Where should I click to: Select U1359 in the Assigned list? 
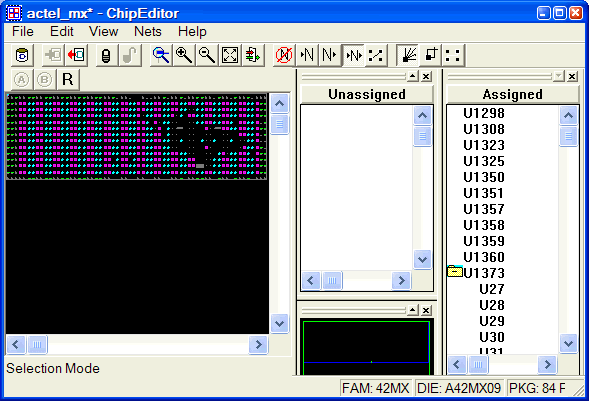point(483,241)
